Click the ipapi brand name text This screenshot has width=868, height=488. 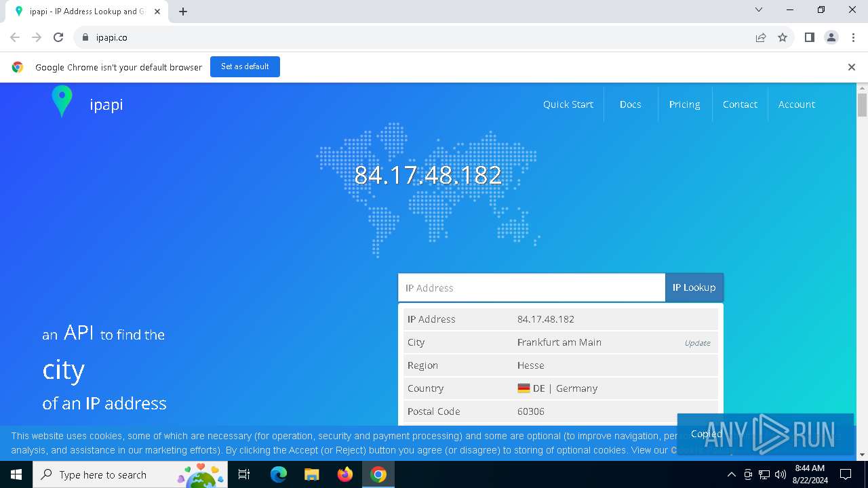click(x=106, y=105)
